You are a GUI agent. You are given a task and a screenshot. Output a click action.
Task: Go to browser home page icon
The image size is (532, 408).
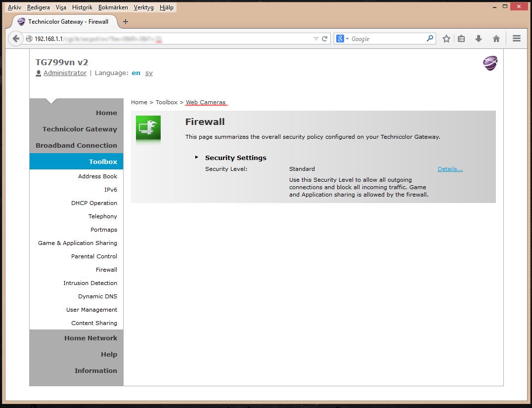coord(496,39)
